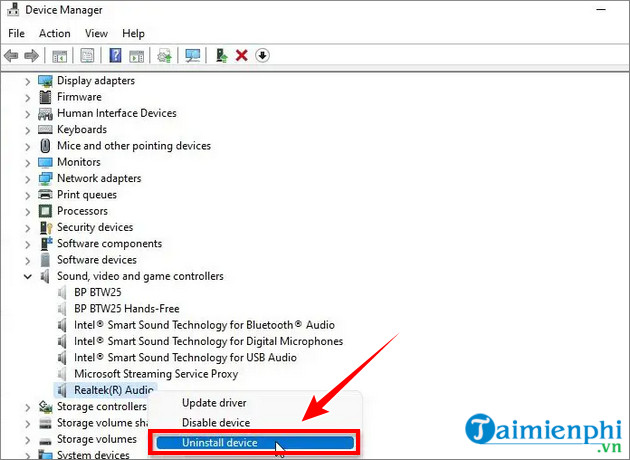Select Intel Smart Sound for USB Audio
630x460 pixels.
(185, 358)
